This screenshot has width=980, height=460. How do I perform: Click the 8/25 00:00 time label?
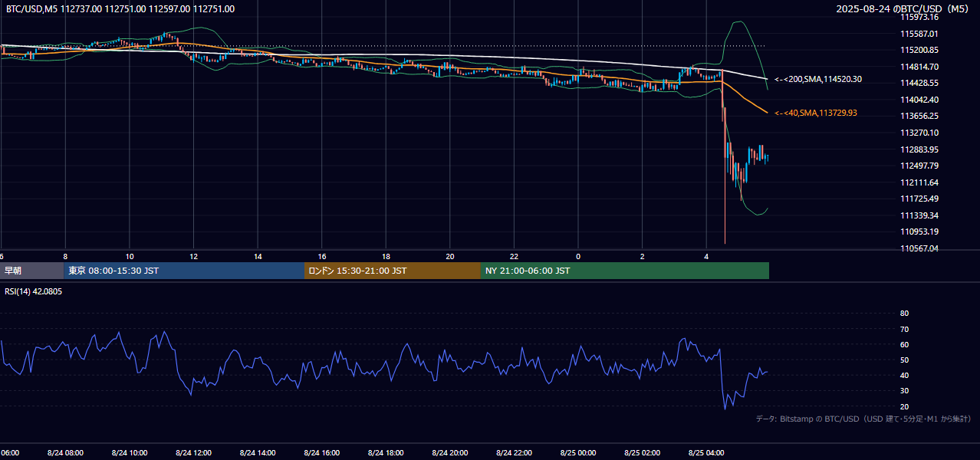point(577,453)
